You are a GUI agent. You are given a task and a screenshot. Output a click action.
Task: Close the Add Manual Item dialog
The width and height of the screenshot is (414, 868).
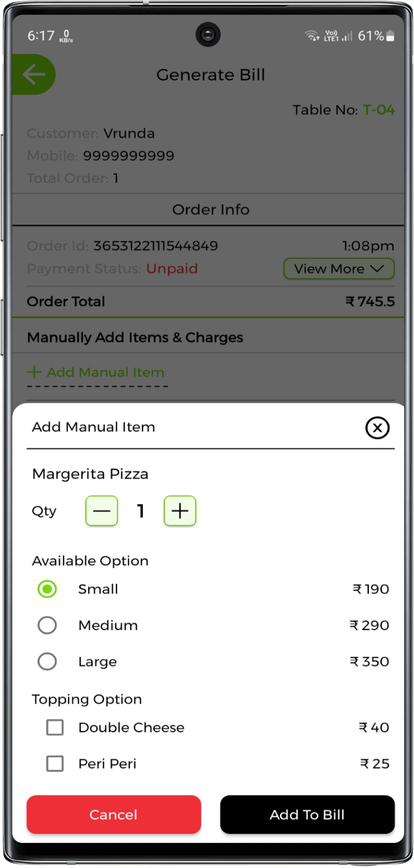[x=377, y=428]
